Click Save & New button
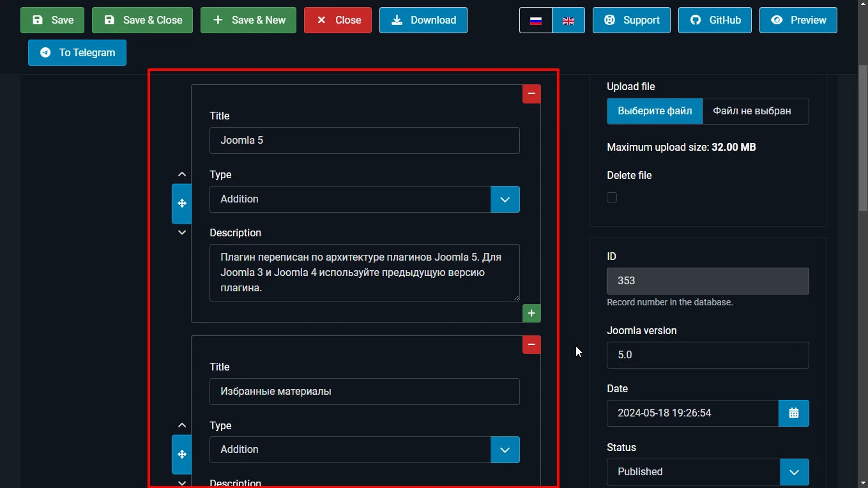The width and height of the screenshot is (868, 488). coord(248,20)
